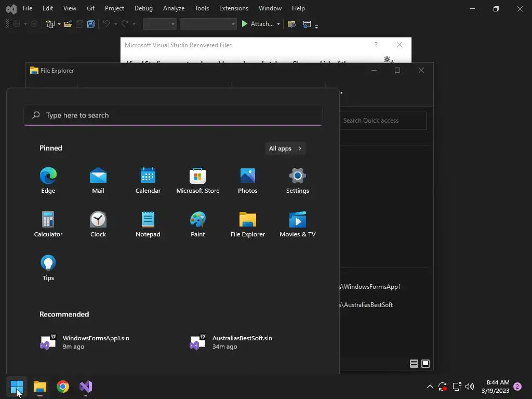Click the Open File icon in Visual Studio toolbar
532x399 pixels.
coord(68,24)
